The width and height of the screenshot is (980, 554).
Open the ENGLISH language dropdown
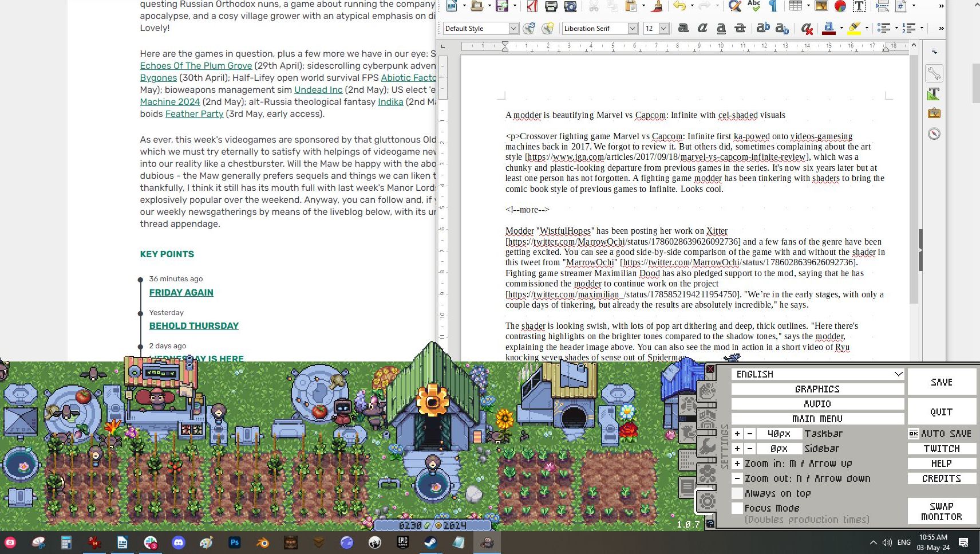click(817, 374)
